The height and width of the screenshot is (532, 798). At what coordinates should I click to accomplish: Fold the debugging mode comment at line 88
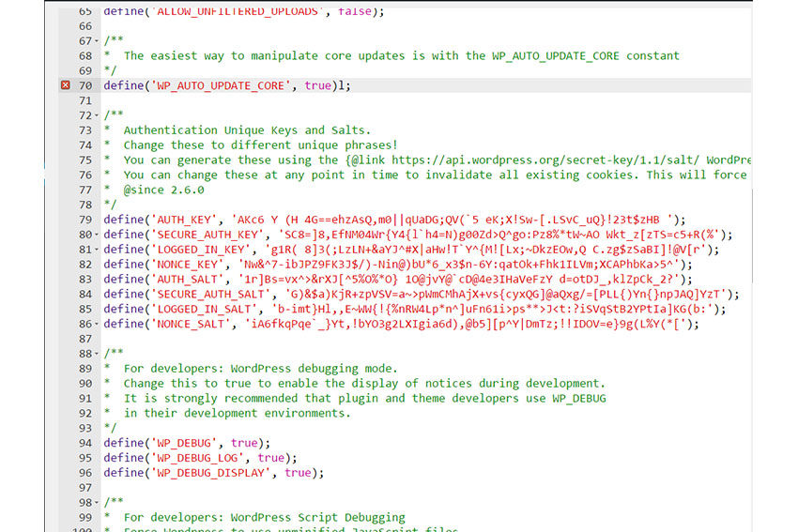96,354
